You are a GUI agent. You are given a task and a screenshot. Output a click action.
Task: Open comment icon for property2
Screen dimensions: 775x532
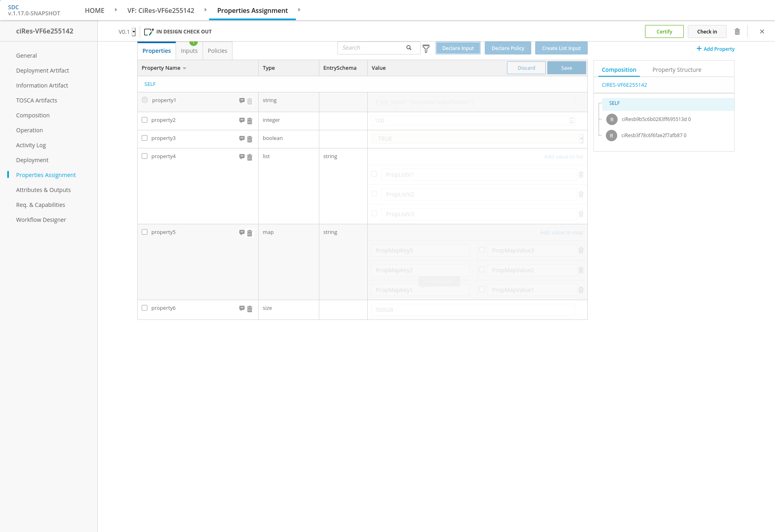coord(242,120)
